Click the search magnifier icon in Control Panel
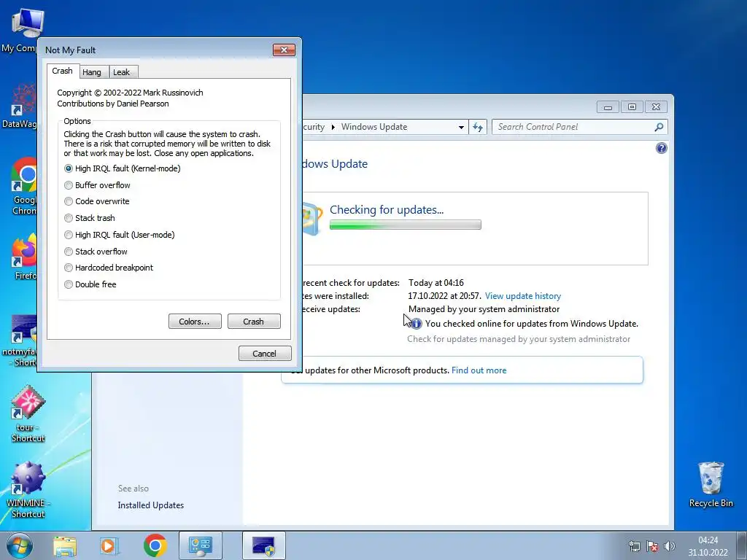Image resolution: width=747 pixels, height=560 pixels. (x=659, y=127)
